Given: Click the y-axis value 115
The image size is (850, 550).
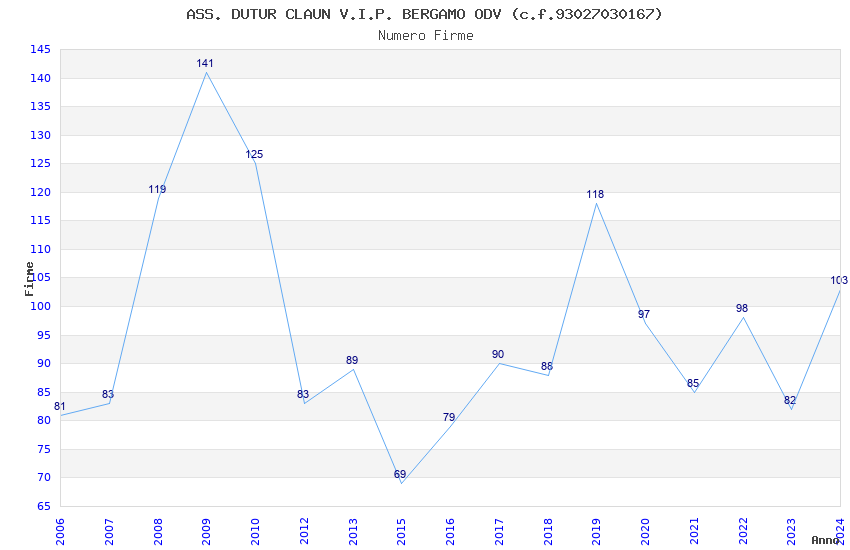Looking at the screenshot, I should coord(41,221).
